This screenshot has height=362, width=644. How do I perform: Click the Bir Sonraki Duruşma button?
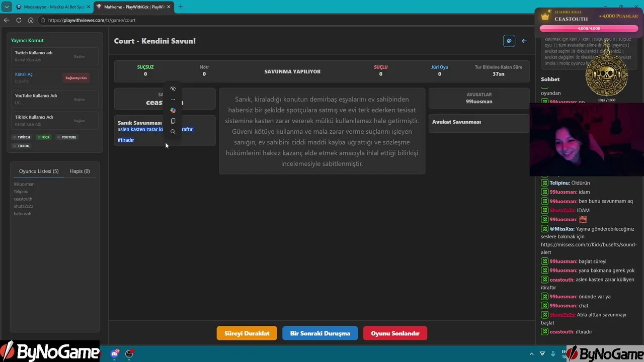(320, 333)
